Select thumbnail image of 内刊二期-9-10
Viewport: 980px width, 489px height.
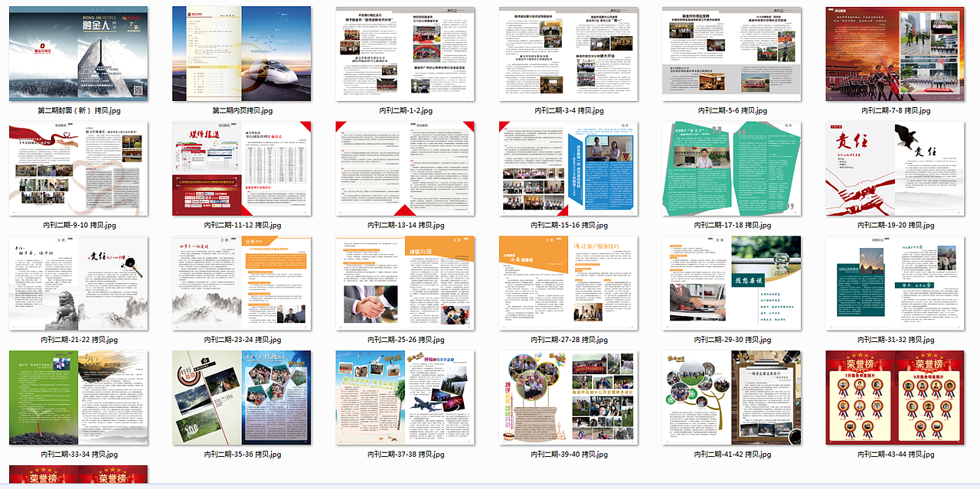pyautogui.click(x=79, y=168)
